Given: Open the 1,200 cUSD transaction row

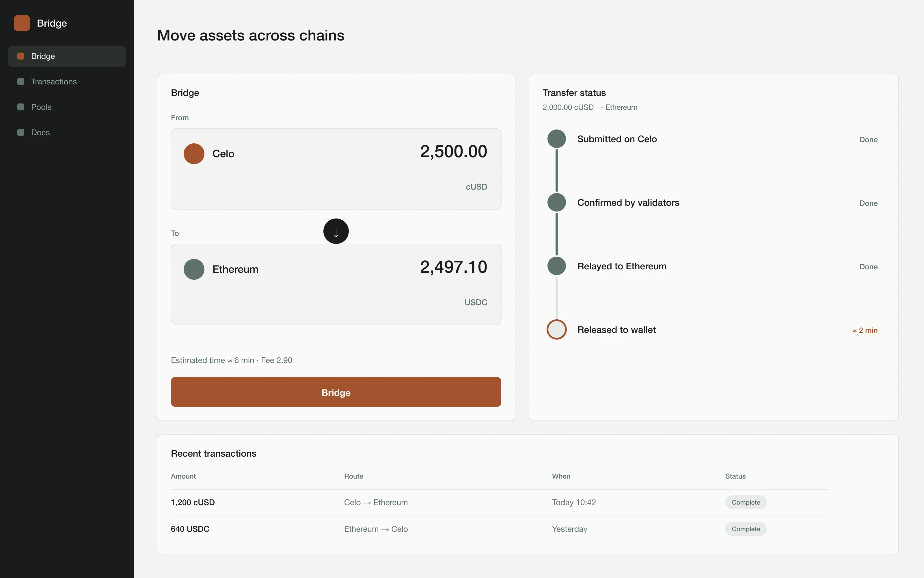Looking at the screenshot, I should point(500,503).
